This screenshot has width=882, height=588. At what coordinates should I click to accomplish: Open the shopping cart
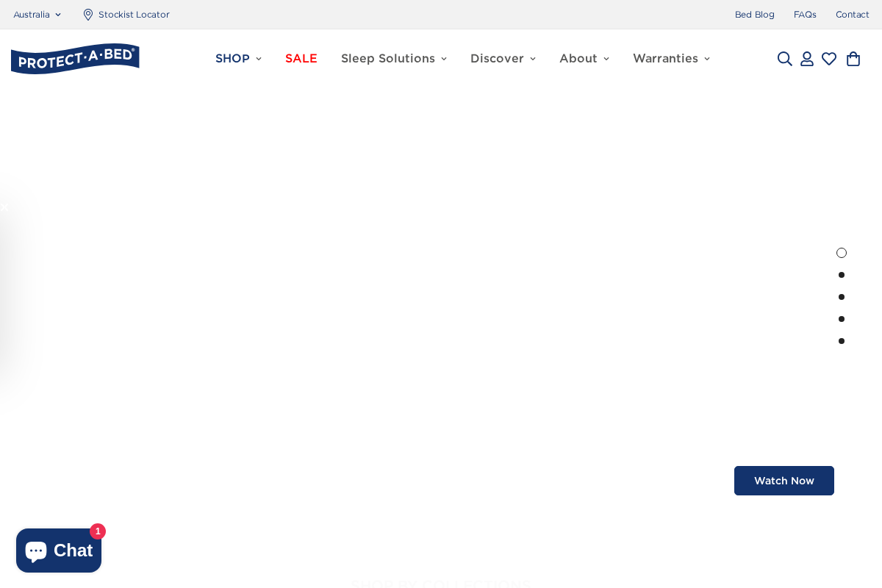[853, 58]
